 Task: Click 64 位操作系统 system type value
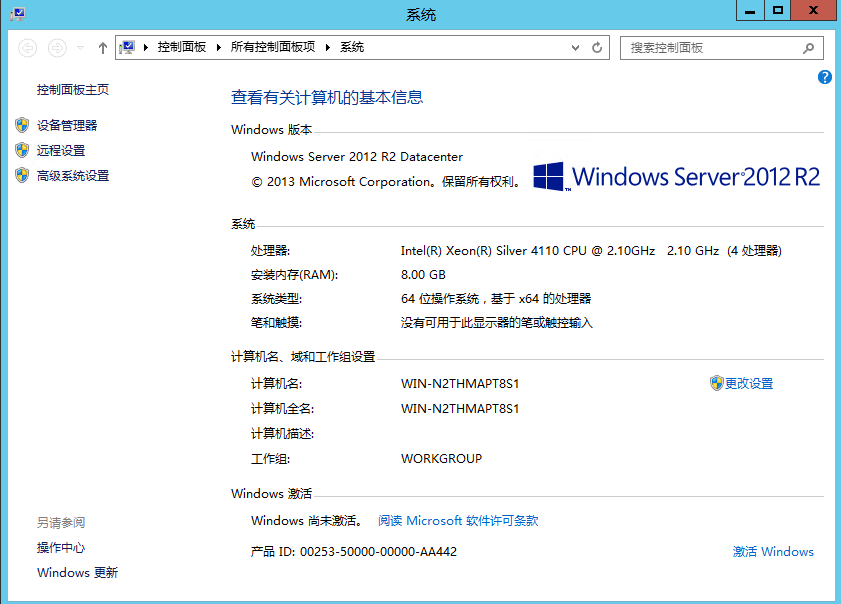496,299
